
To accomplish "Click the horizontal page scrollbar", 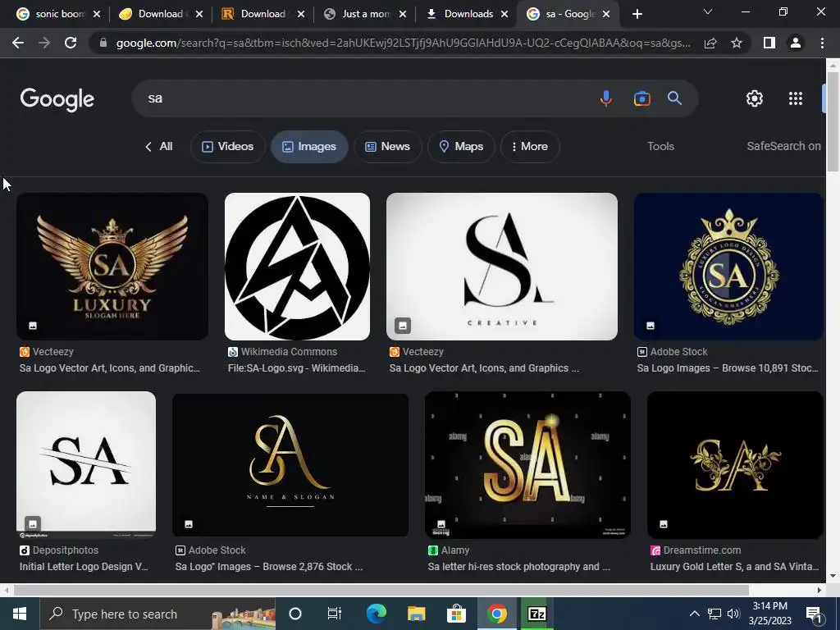I will pyautogui.click(x=381, y=590).
